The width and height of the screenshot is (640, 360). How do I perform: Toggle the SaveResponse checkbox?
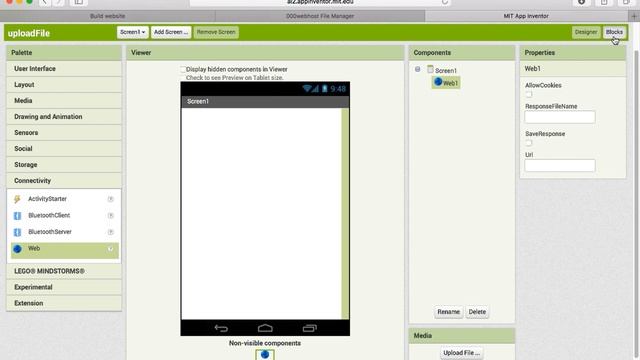tap(529, 143)
